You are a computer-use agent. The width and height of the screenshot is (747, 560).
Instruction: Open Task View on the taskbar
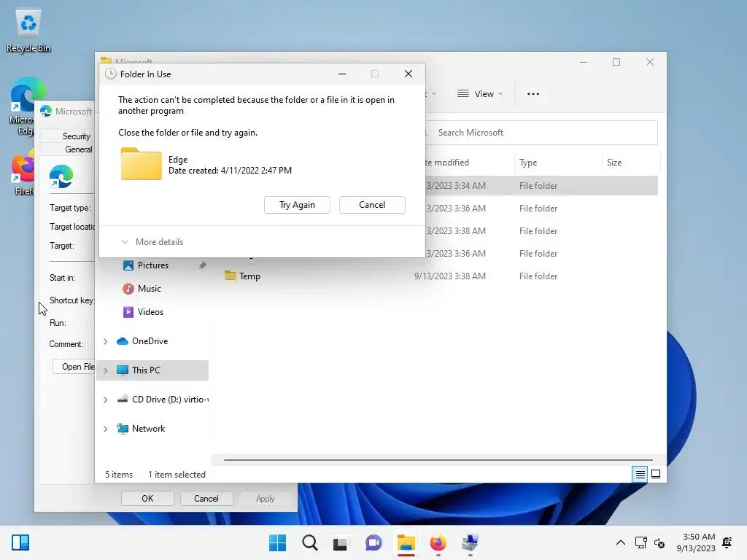341,542
